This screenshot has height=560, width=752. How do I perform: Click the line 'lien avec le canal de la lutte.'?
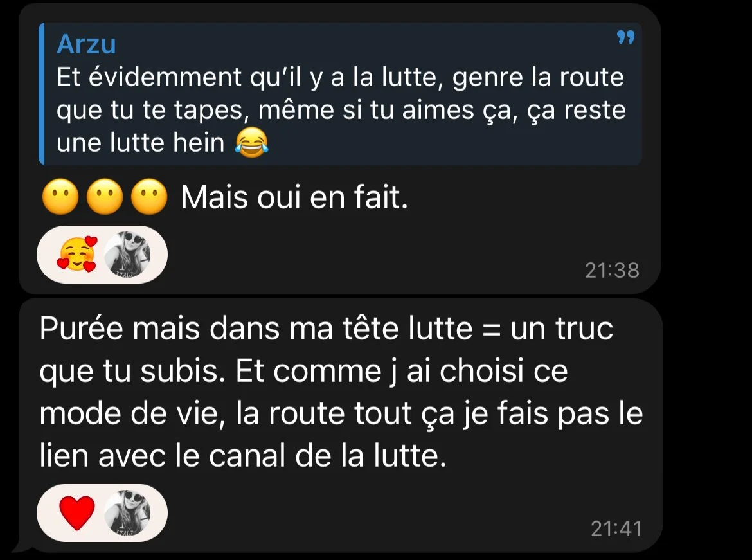[243, 455]
